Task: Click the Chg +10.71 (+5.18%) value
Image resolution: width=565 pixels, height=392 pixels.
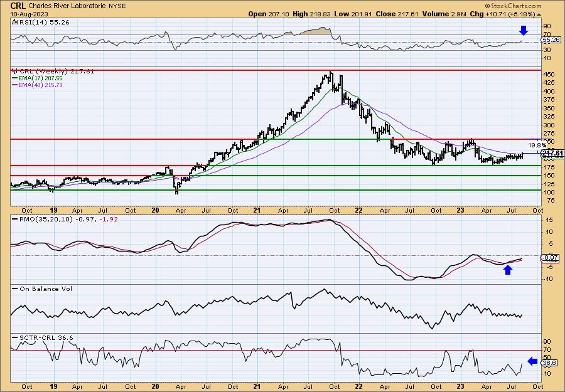Action: [x=503, y=14]
